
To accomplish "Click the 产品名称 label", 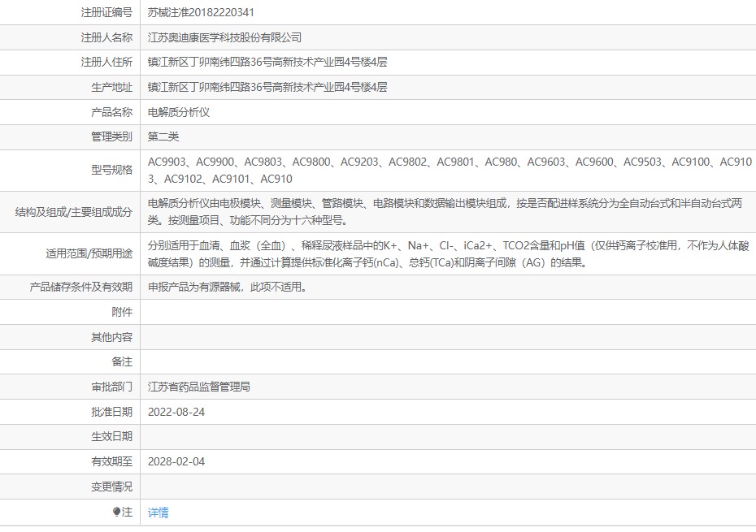I will 112,112.
